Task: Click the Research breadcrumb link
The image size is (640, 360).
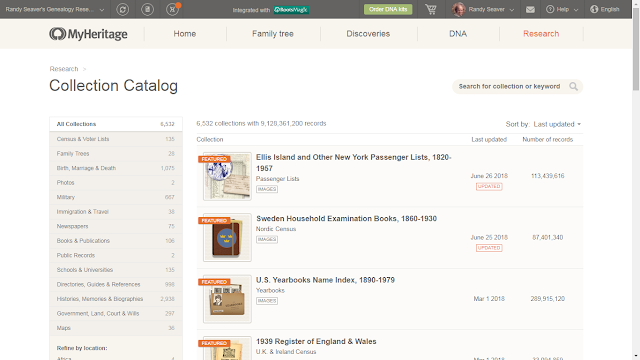Action: click(x=64, y=69)
